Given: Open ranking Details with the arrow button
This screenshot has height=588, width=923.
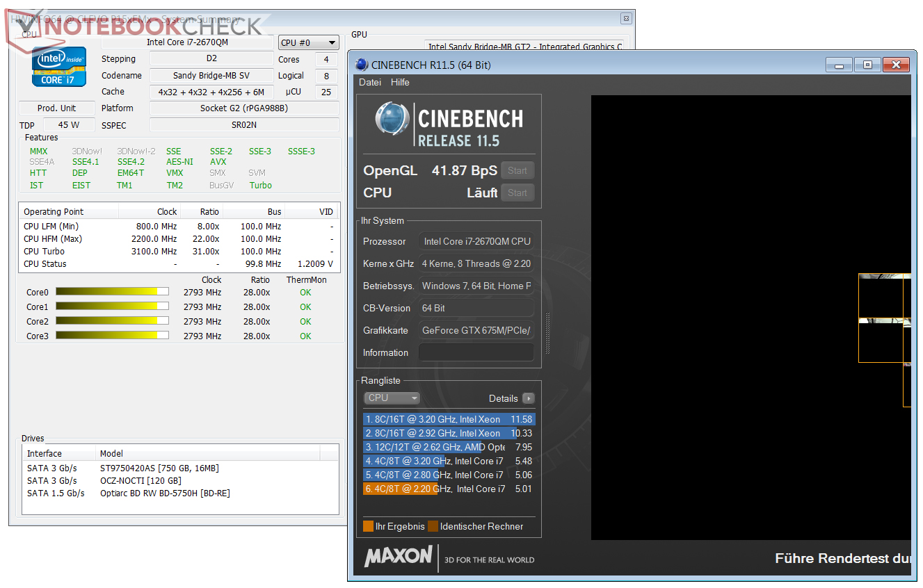Looking at the screenshot, I should coord(529,398).
